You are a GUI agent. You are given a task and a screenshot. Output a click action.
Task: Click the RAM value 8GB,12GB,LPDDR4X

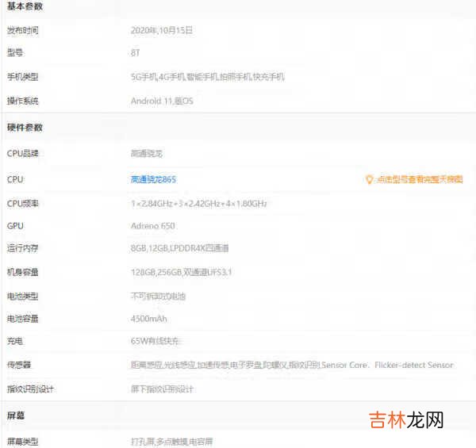tap(180, 248)
